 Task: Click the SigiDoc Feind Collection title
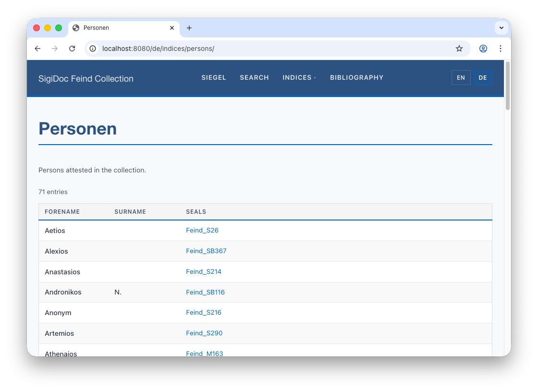[x=86, y=79]
